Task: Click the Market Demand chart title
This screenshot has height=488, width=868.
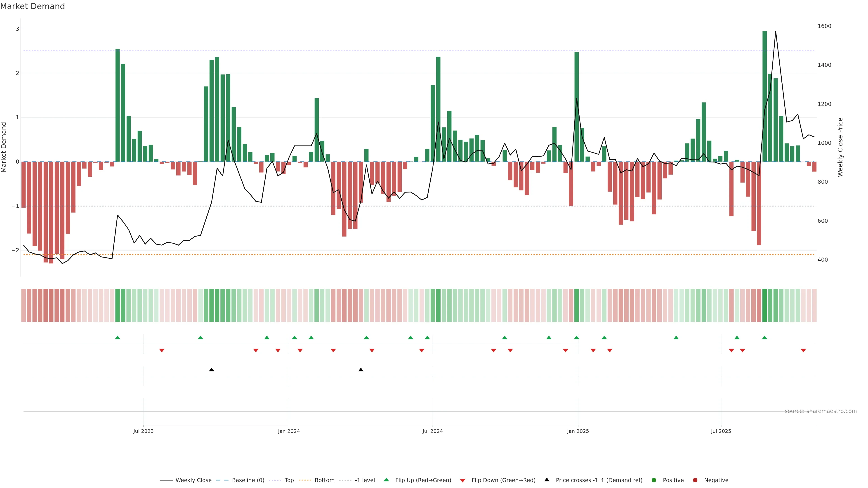Action: coord(32,6)
